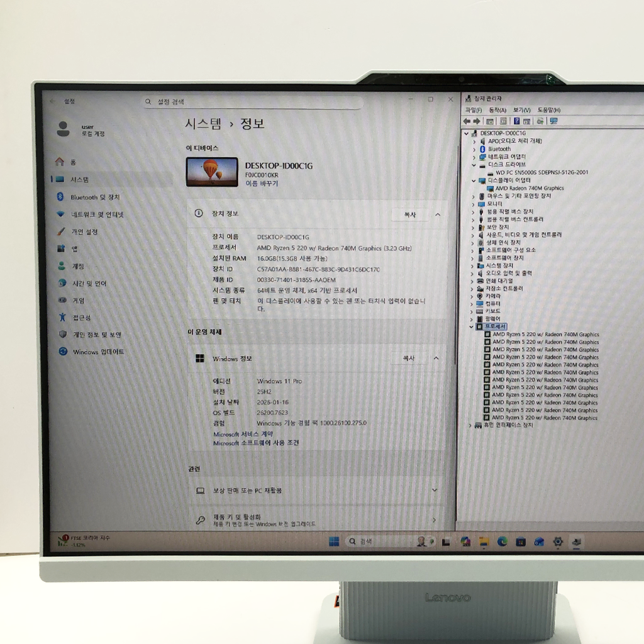Click 복사 button for Windows 정보
Image resolution: width=644 pixels, height=644 pixels.
(408, 358)
